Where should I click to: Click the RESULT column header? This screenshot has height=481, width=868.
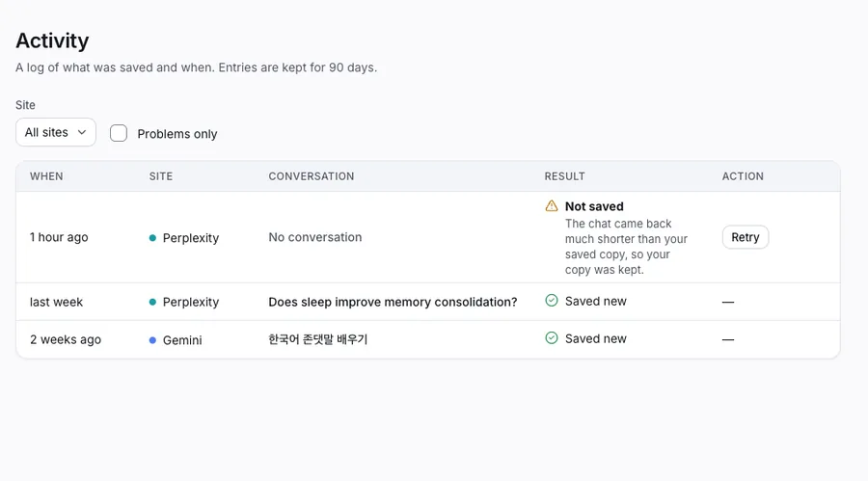(x=564, y=176)
